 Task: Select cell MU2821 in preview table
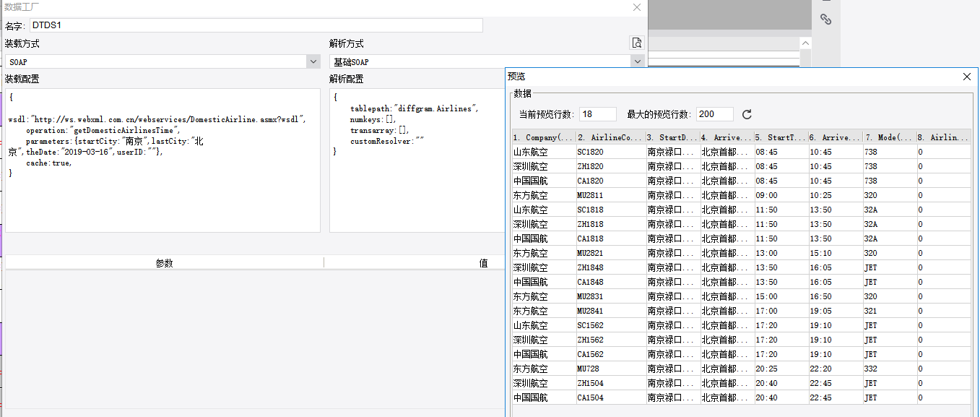[x=611, y=253]
